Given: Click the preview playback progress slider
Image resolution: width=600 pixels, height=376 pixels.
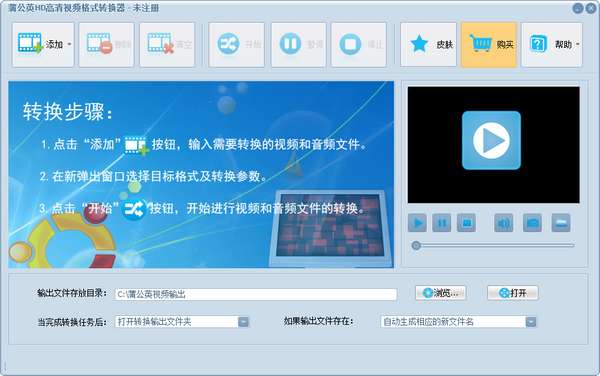Looking at the screenshot, I should coord(493,245).
